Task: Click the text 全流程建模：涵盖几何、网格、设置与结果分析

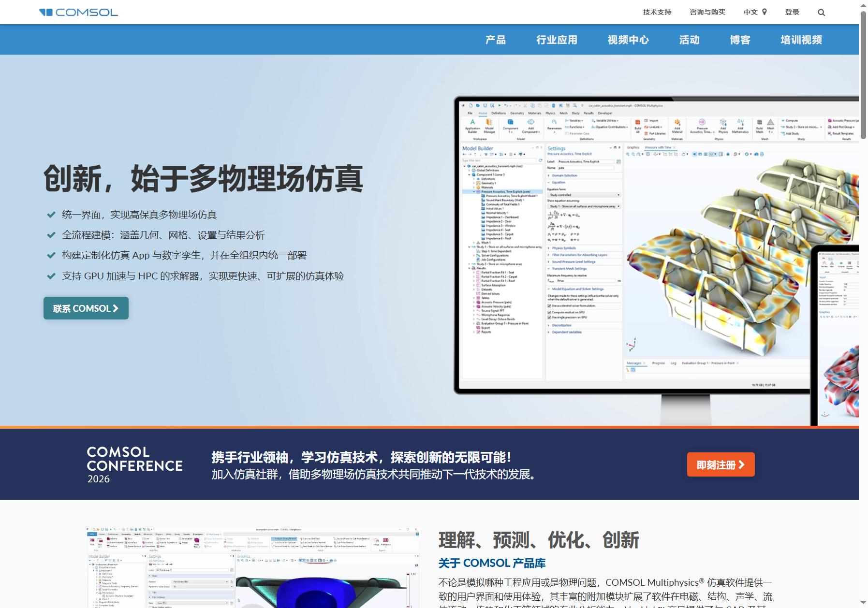Action: [163, 235]
